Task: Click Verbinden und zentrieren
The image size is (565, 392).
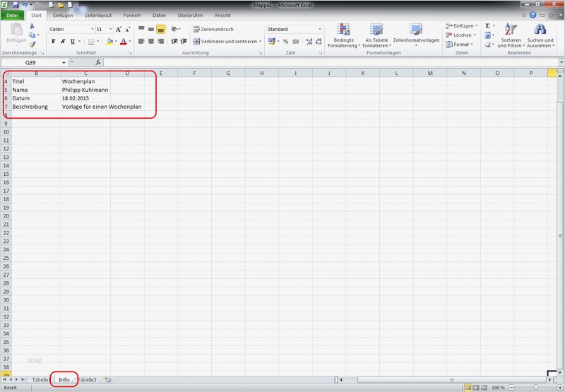Action: (225, 42)
